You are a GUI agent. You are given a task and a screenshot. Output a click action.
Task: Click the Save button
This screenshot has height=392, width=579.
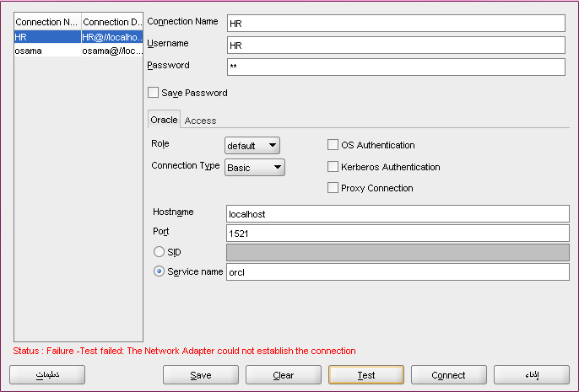click(201, 375)
